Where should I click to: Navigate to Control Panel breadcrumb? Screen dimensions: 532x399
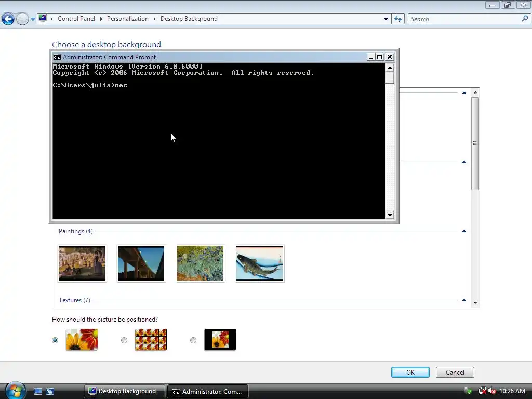click(x=76, y=19)
